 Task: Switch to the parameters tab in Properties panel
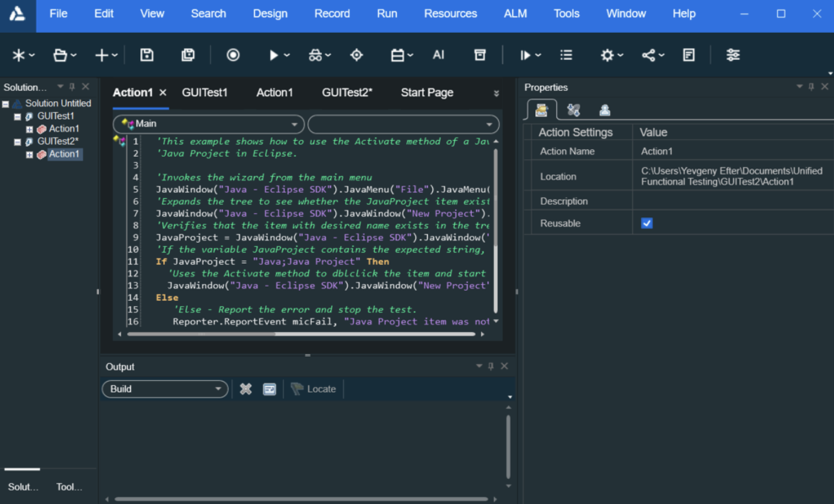pyautogui.click(x=573, y=110)
